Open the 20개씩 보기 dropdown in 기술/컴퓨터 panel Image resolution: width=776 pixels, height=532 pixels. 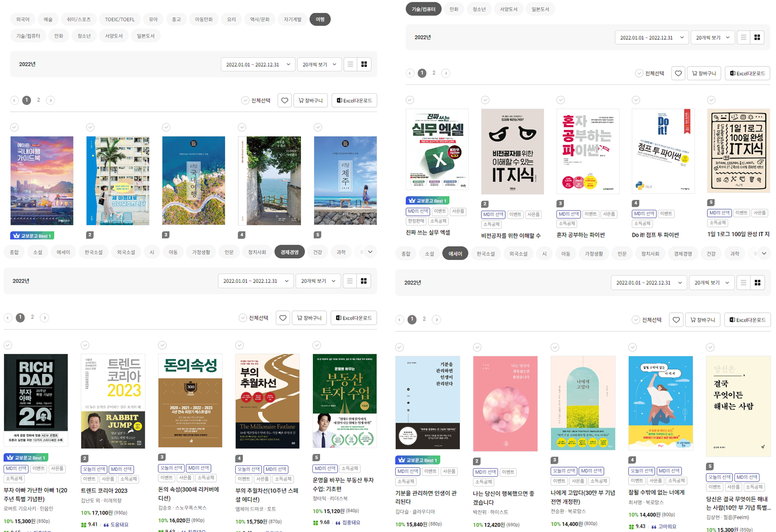pyautogui.click(x=713, y=38)
